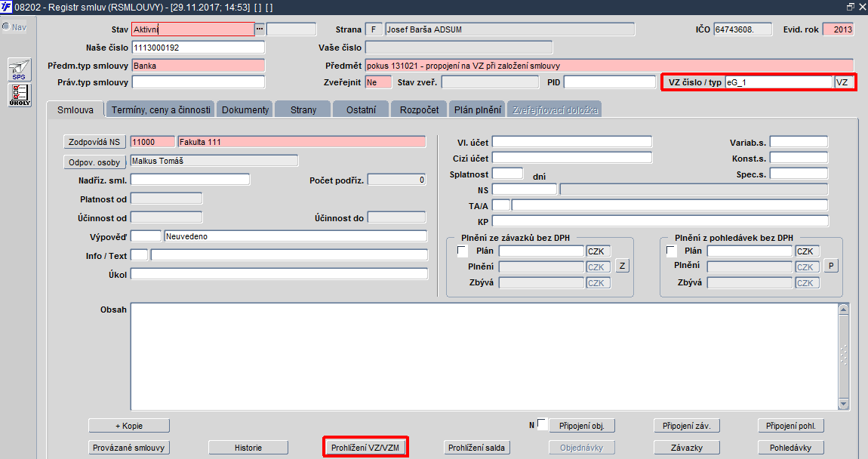
Task: Click the Z button beside Plnění
Action: pos(622,266)
